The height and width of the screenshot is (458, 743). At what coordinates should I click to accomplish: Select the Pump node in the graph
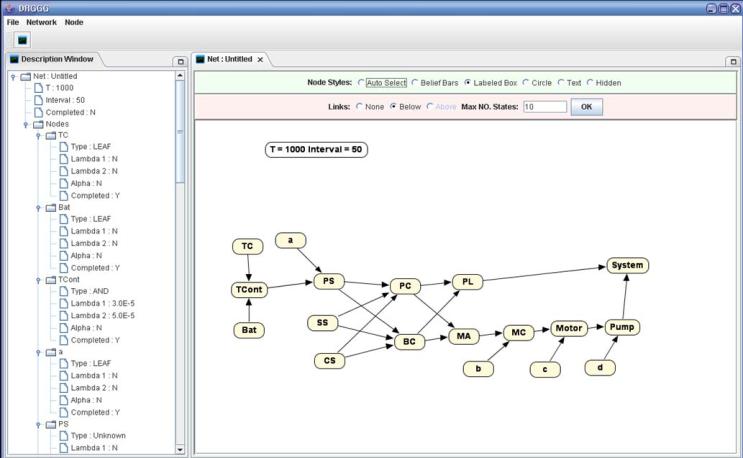click(x=621, y=327)
